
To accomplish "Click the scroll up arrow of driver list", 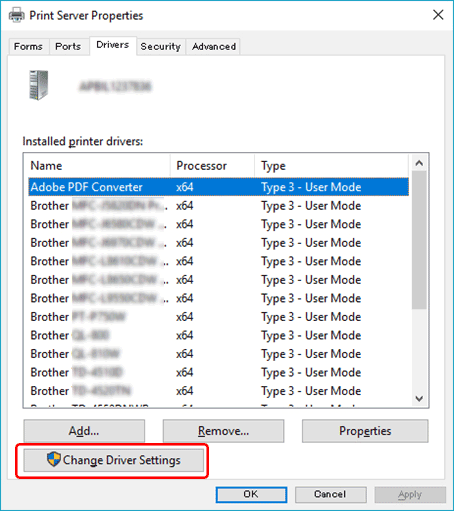I will [x=419, y=163].
